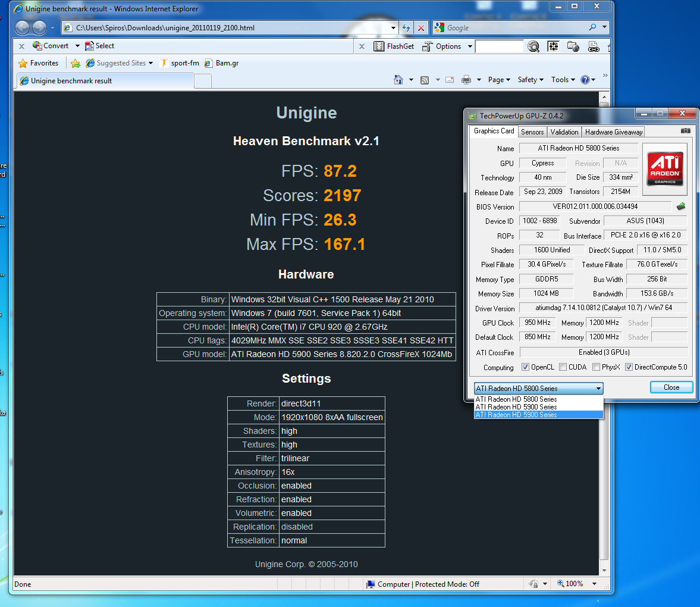Expand the FlashGet Options dropdown arrow
The width and height of the screenshot is (700, 607).
click(470, 46)
